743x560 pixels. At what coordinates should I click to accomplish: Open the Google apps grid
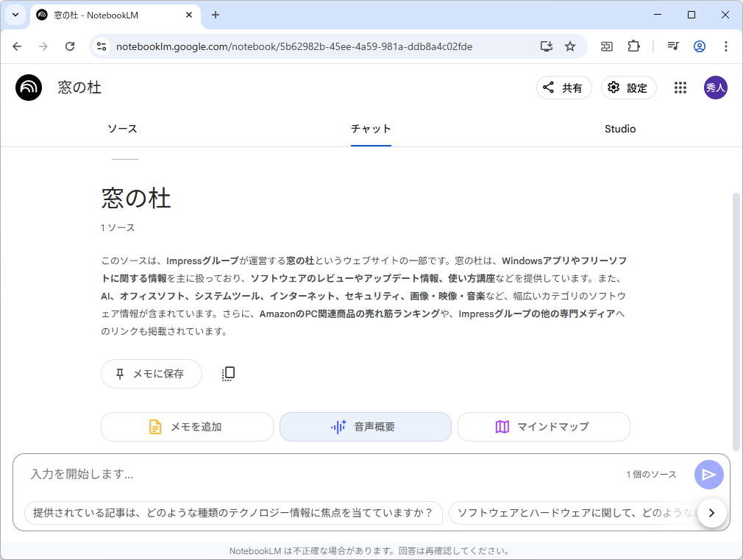pos(680,88)
